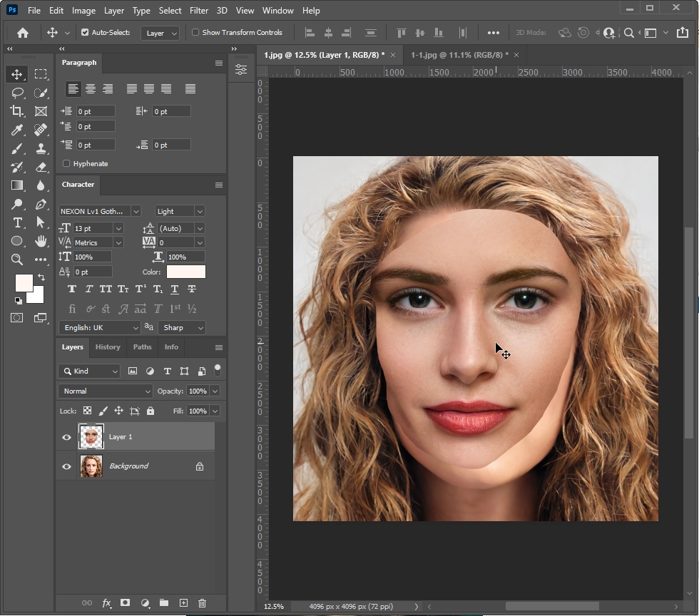Open the Filter menu

(199, 11)
